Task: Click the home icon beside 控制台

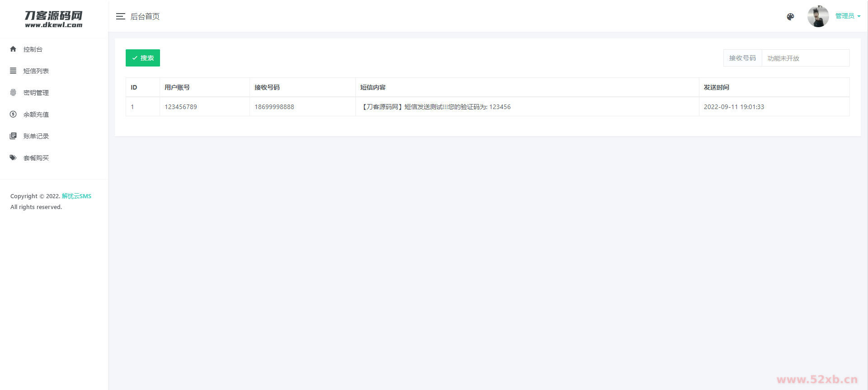Action: (x=13, y=49)
